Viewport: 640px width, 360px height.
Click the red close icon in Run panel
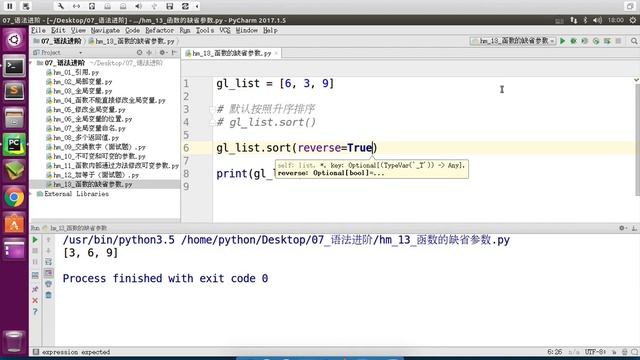35,300
